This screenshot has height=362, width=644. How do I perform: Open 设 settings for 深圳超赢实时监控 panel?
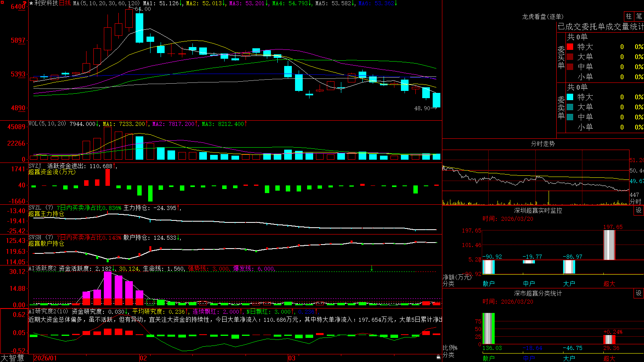[638, 210]
